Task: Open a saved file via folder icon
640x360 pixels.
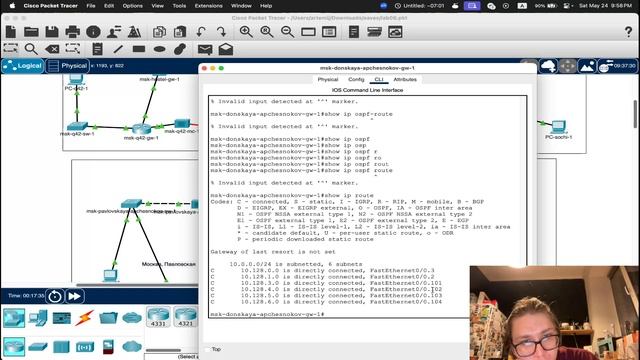Action: tap(31, 32)
